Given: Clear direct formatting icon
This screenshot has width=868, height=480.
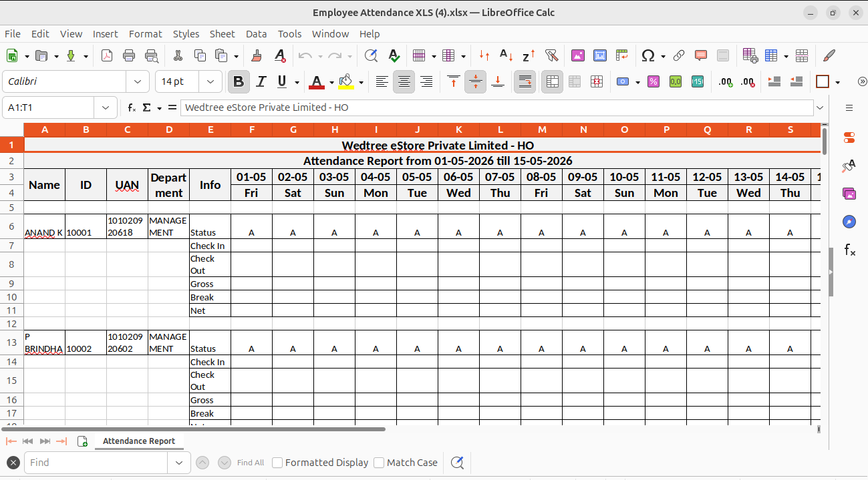Looking at the screenshot, I should click(x=280, y=56).
